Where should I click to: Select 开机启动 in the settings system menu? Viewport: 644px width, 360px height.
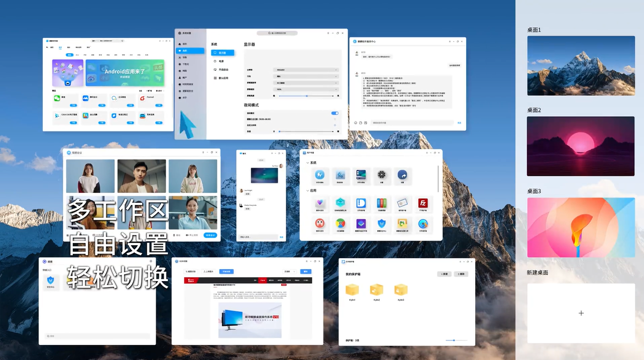(x=221, y=70)
